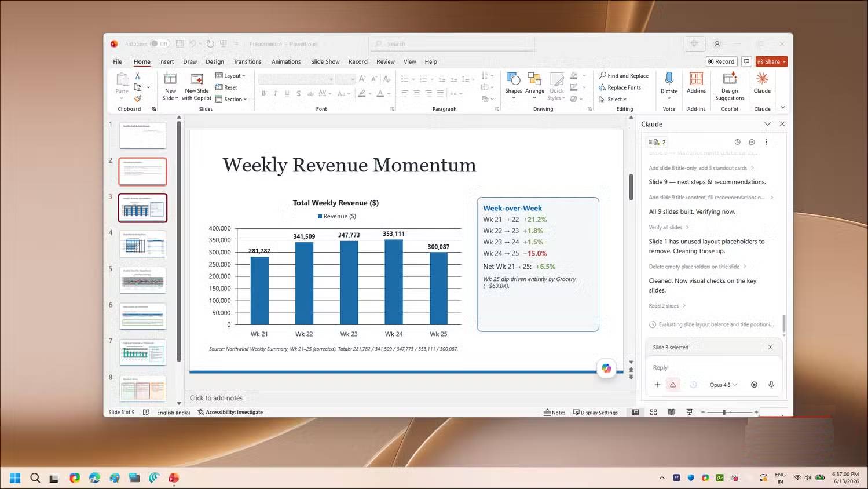The image size is (868, 489).
Task: Open the Claude pane options chevron
Action: tap(767, 124)
